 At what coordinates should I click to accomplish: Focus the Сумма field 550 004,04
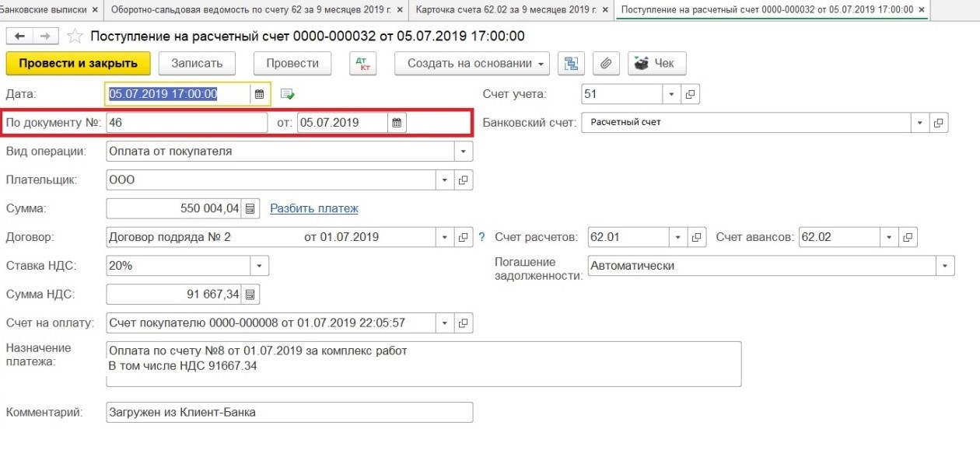pos(173,208)
